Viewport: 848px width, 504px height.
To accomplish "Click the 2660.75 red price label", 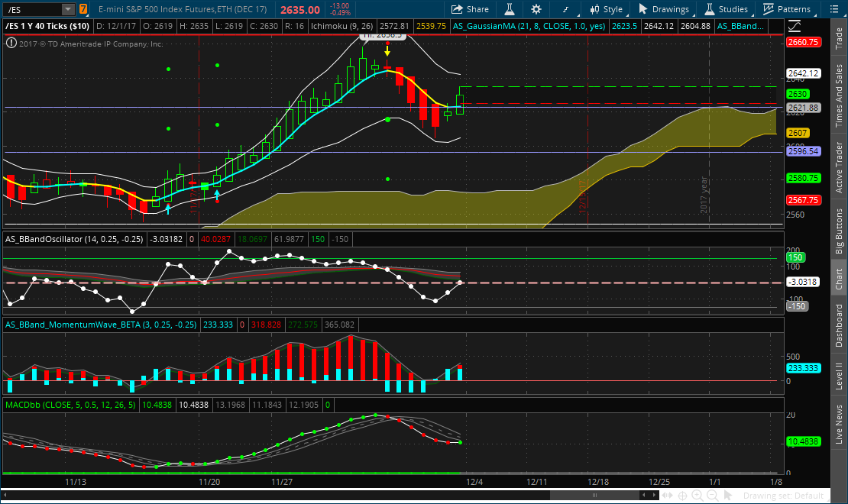I will point(804,42).
